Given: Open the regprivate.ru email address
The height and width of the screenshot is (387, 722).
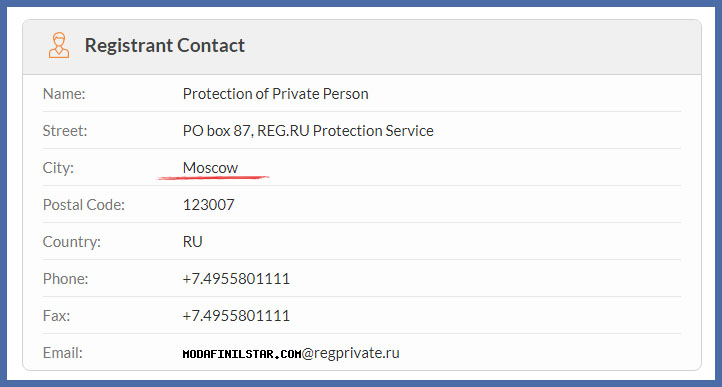Looking at the screenshot, I should pos(291,353).
